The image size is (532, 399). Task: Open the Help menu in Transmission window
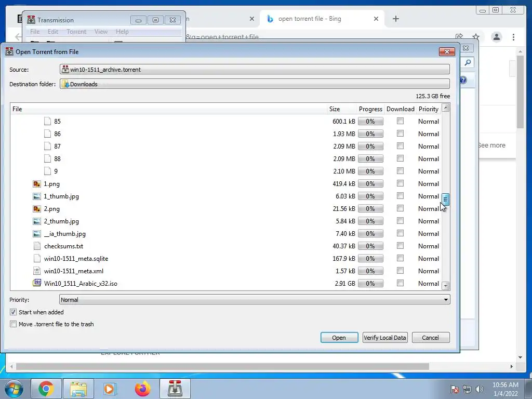click(x=122, y=32)
